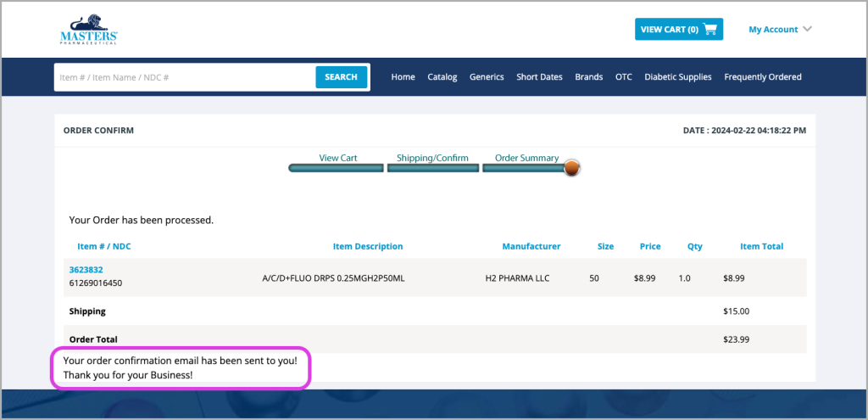This screenshot has width=868, height=420.
Task: Click the Qty column header
Action: (695, 247)
